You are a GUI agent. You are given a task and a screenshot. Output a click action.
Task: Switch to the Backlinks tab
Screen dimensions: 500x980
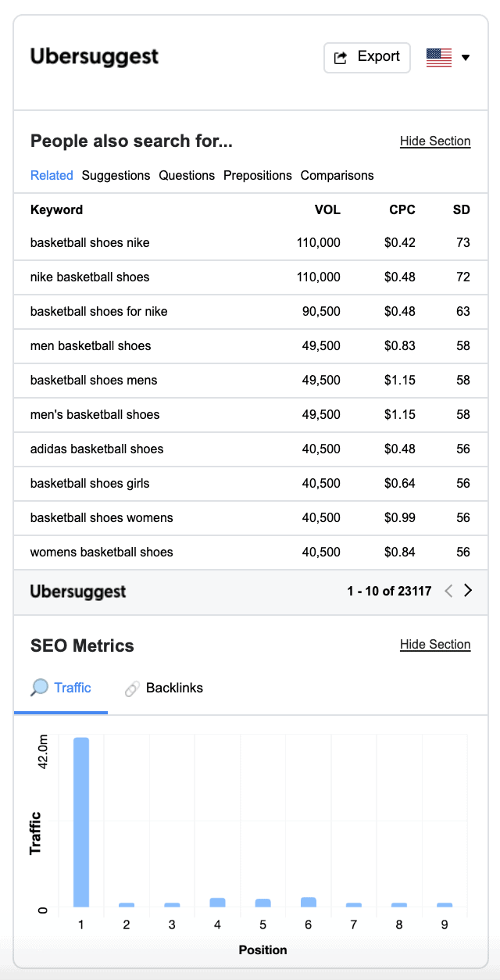[163, 689]
